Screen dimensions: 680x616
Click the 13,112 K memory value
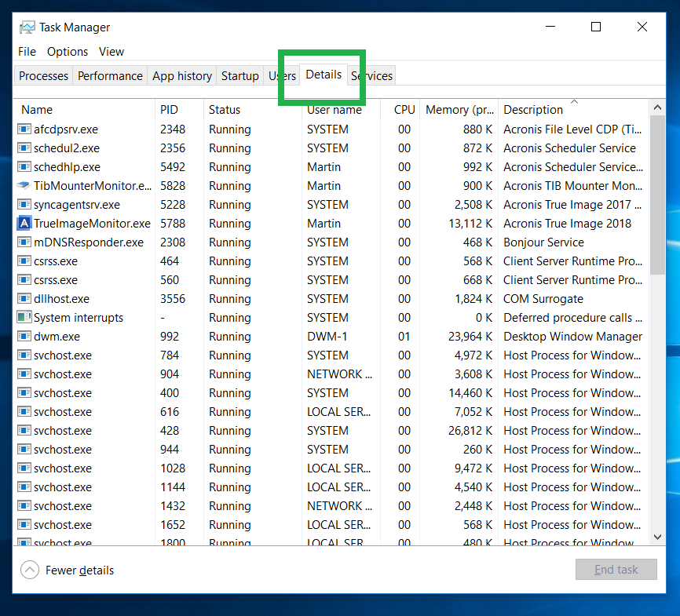pos(470,224)
